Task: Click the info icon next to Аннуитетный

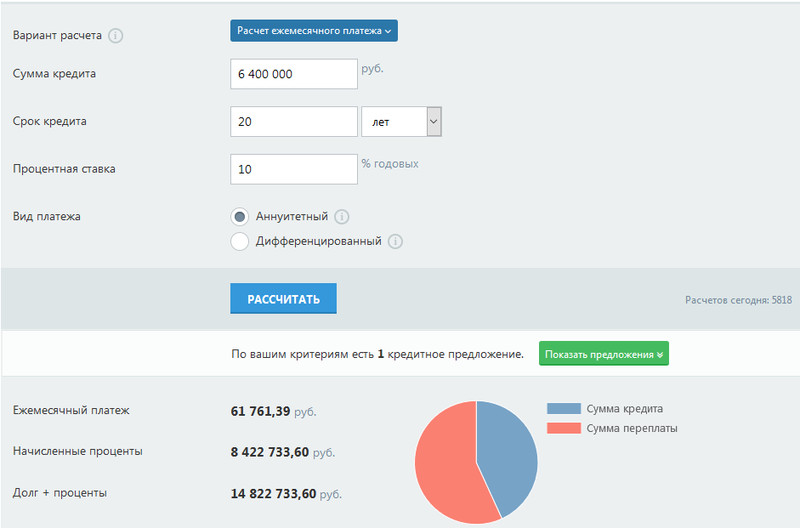Action: click(342, 217)
